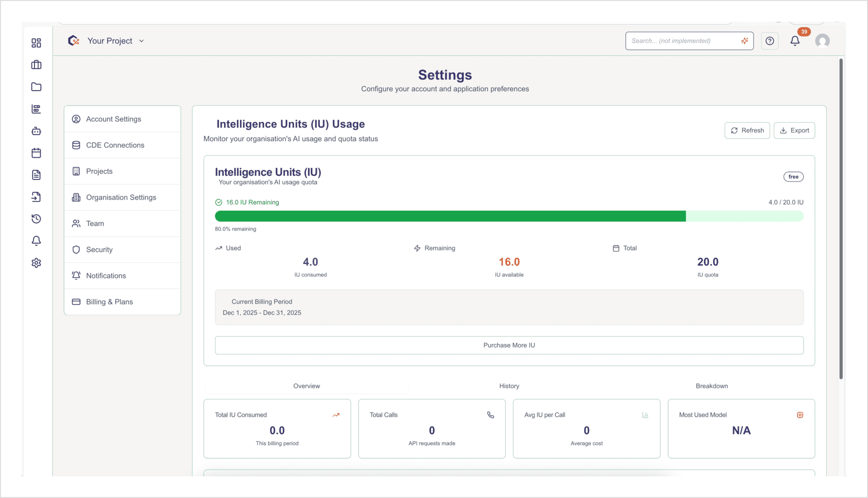
Task: Click the help question mark icon
Action: click(x=770, y=41)
